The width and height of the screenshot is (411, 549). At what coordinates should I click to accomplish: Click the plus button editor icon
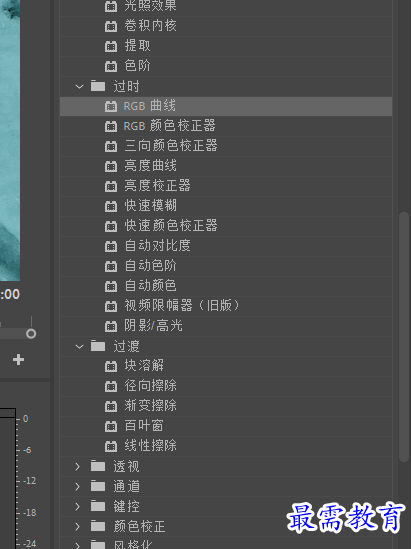19,360
